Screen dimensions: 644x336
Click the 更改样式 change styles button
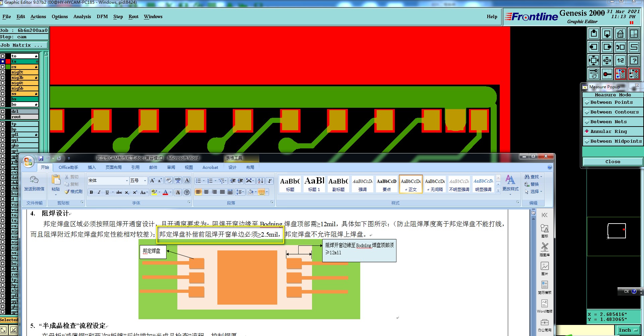pos(511,184)
